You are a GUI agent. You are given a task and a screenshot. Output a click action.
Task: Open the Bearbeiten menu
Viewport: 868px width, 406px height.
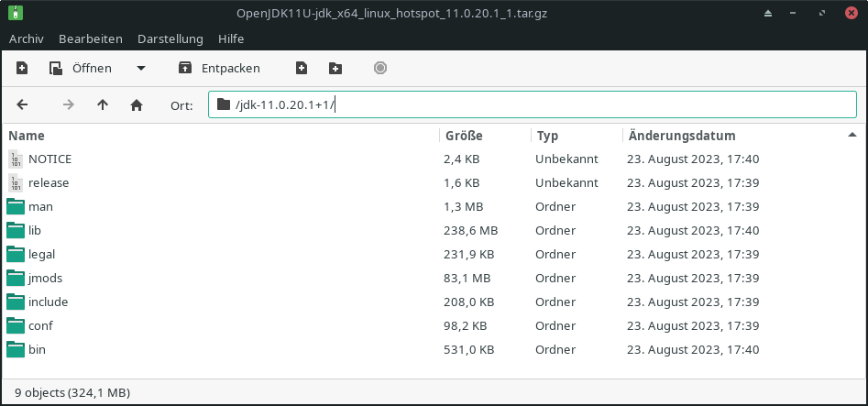(90, 38)
